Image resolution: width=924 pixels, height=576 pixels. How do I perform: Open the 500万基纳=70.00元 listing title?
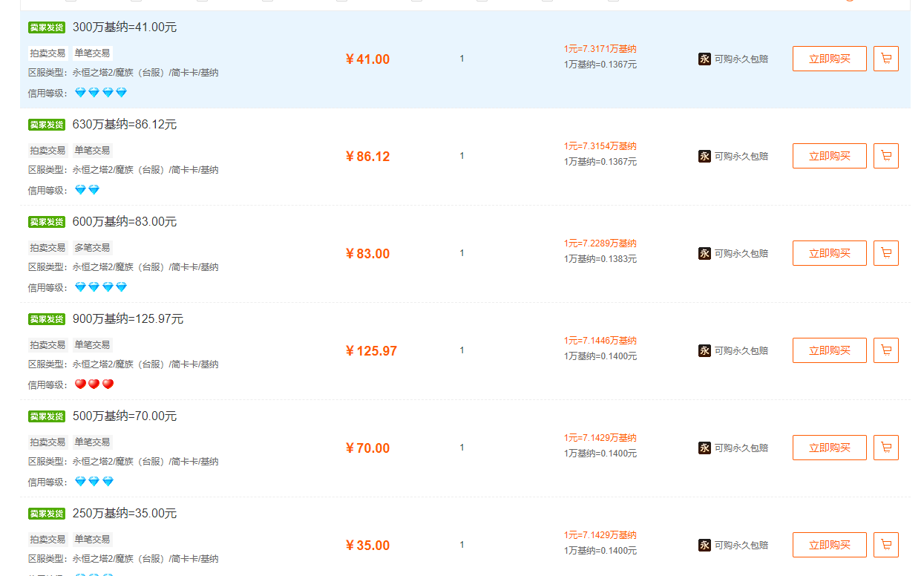[124, 416]
